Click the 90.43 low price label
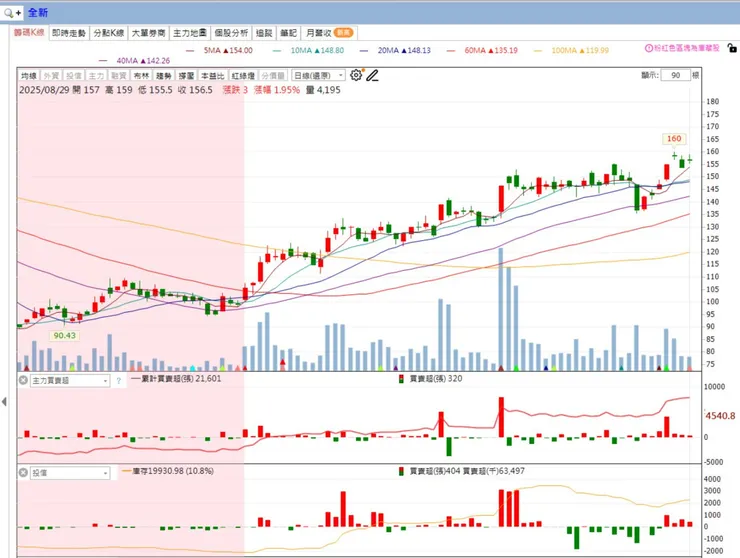 coord(65,336)
